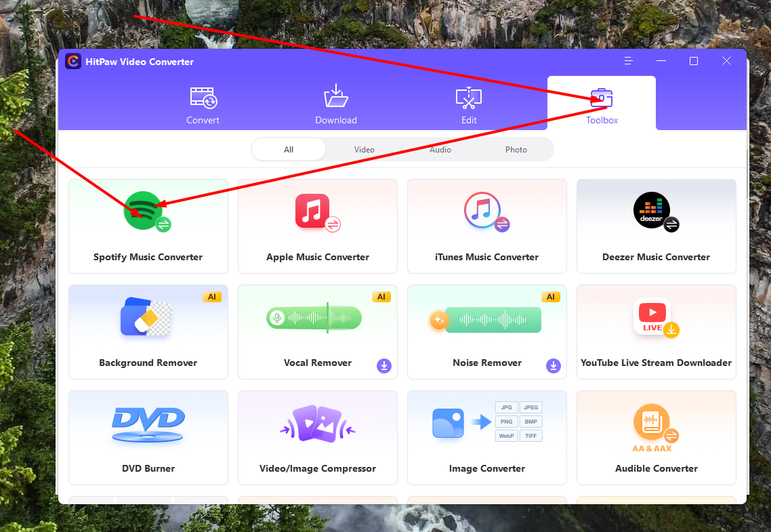
Task: Filter tools by Audio
Action: click(x=440, y=150)
